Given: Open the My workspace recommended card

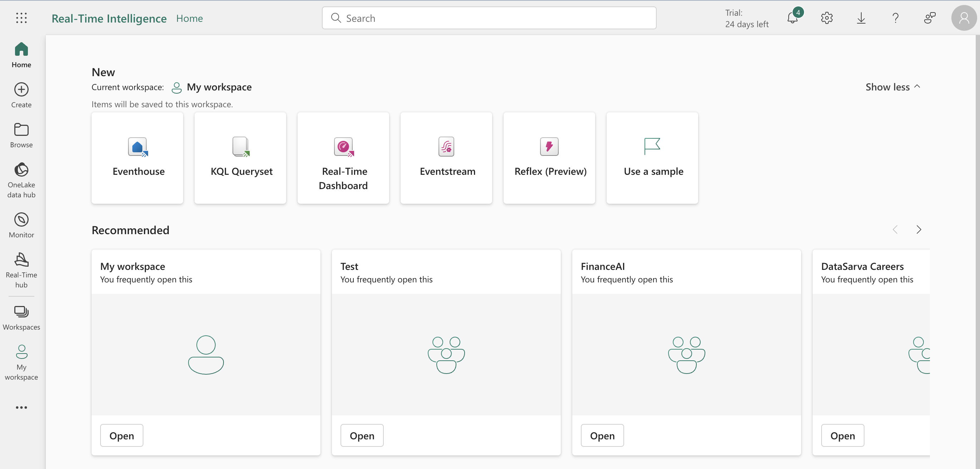Looking at the screenshot, I should pyautogui.click(x=122, y=435).
